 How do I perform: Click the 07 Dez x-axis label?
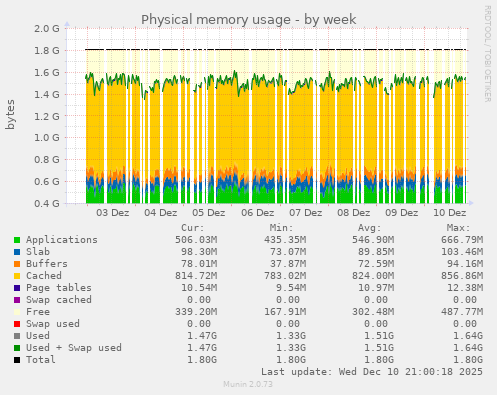click(306, 213)
